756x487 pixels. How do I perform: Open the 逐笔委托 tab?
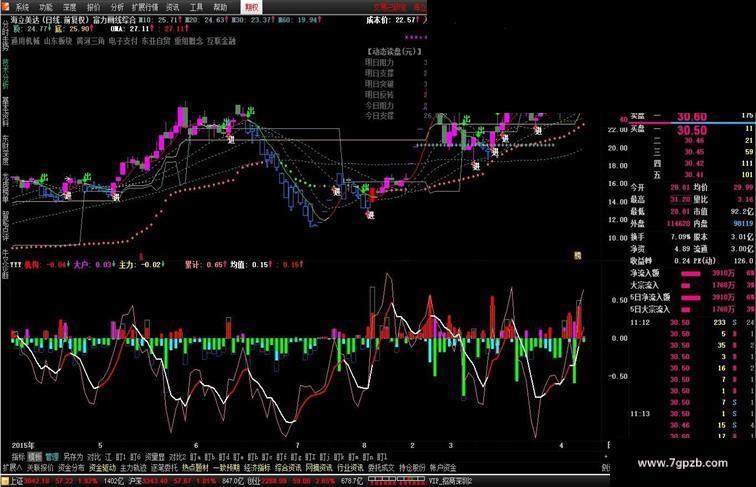[x=164, y=468]
